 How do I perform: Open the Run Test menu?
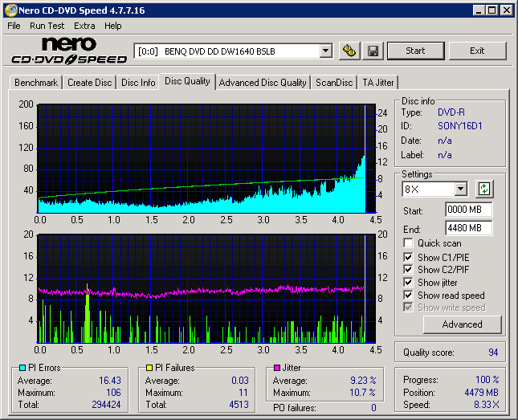[x=47, y=26]
